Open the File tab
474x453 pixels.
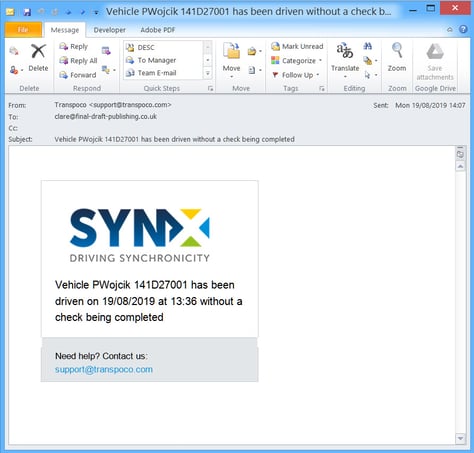click(23, 30)
